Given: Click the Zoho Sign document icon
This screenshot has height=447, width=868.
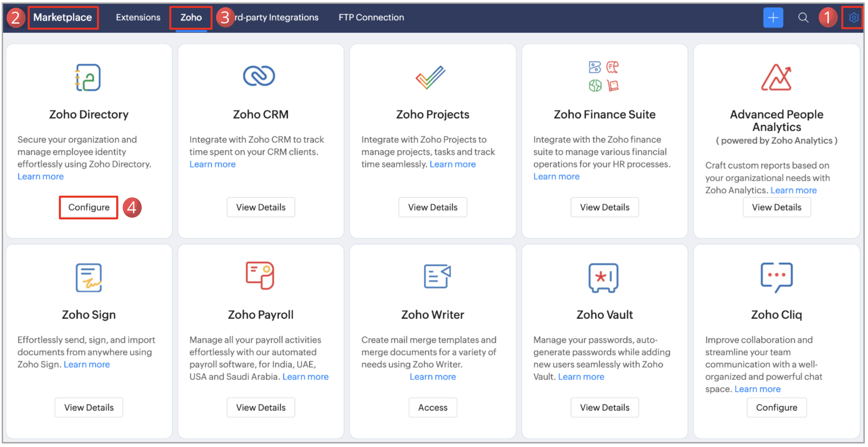Looking at the screenshot, I should tap(88, 277).
